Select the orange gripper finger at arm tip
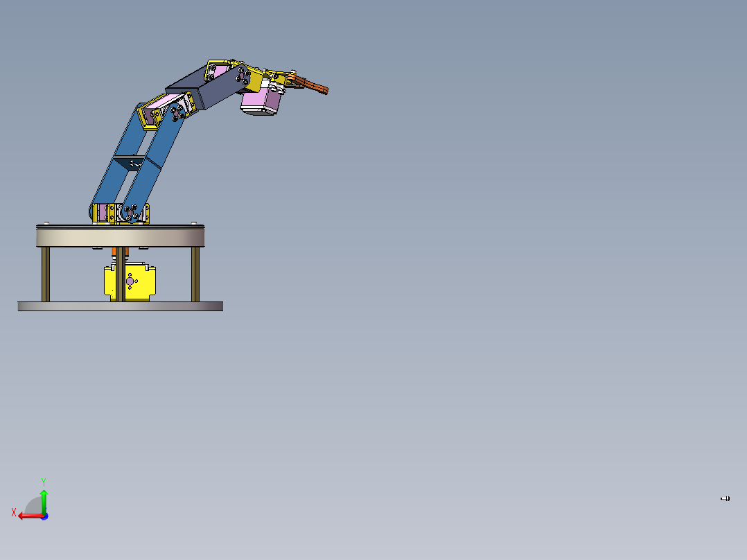This screenshot has height=560, width=747. pyautogui.click(x=310, y=84)
